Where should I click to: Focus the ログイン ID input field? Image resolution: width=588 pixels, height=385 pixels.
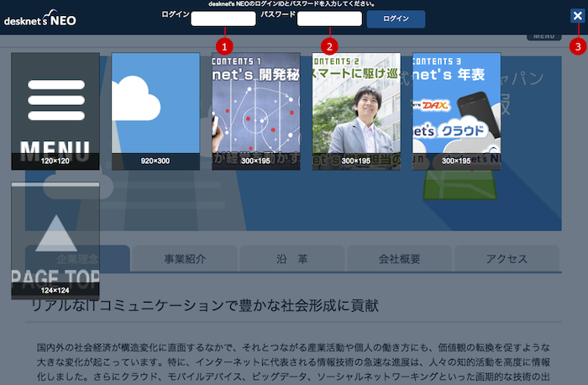[x=223, y=18]
